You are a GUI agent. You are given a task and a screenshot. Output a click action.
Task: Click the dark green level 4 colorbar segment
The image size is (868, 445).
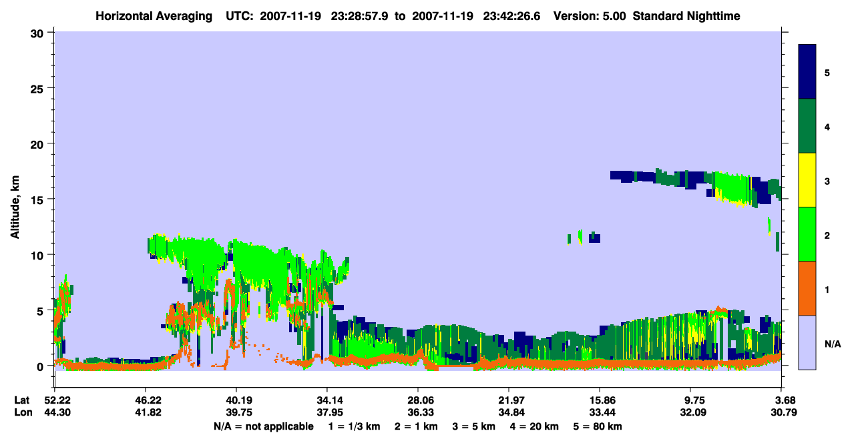point(807,126)
